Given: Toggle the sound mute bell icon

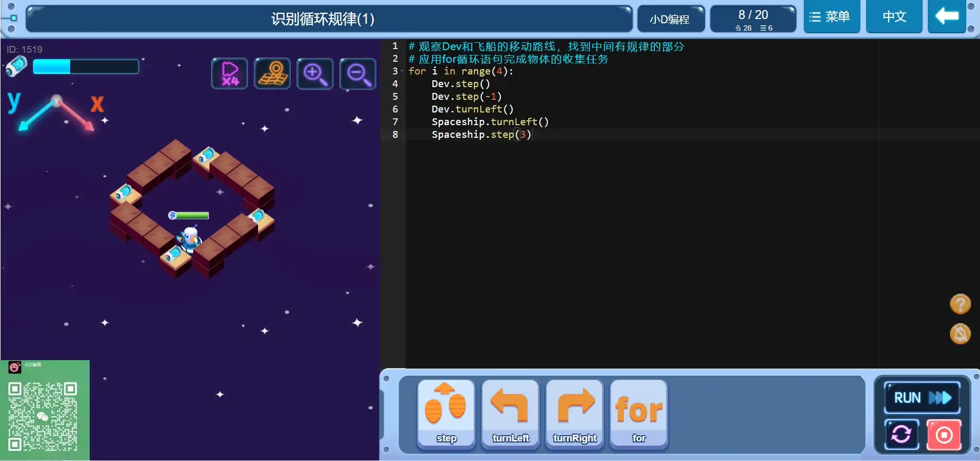Looking at the screenshot, I should 960,333.
